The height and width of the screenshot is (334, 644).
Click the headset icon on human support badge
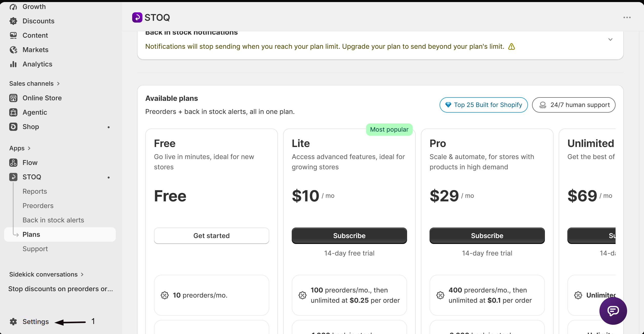click(x=543, y=105)
